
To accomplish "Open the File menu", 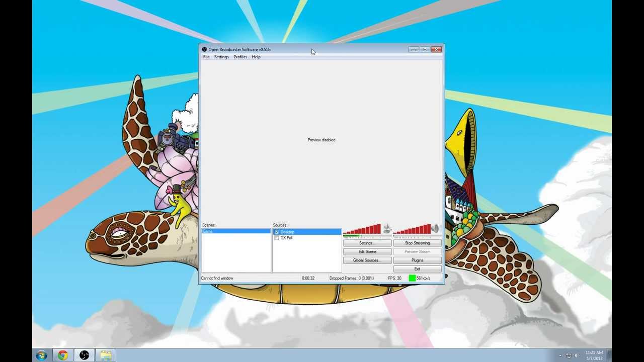I will point(206,57).
